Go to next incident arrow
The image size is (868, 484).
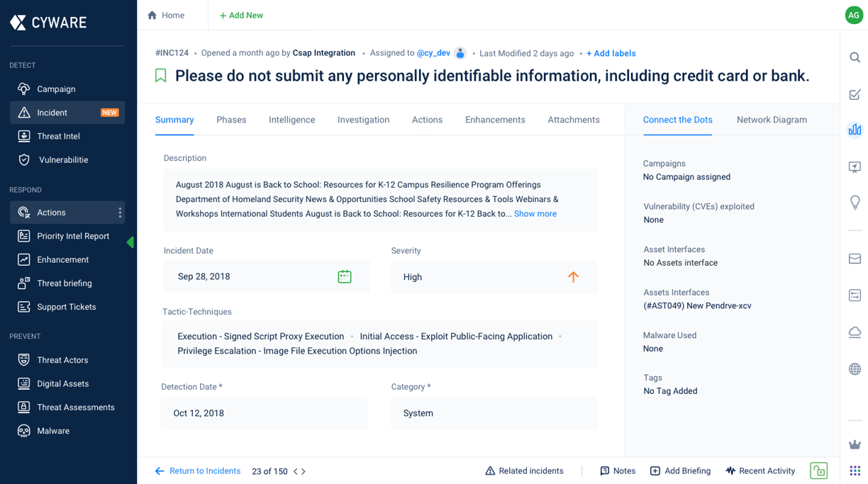tap(304, 471)
